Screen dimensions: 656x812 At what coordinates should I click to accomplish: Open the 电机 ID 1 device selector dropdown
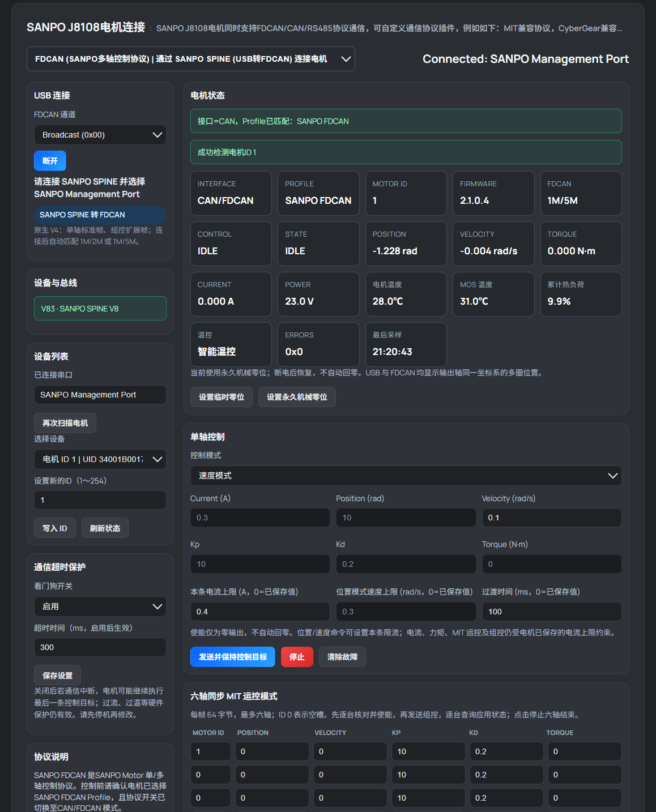100,459
